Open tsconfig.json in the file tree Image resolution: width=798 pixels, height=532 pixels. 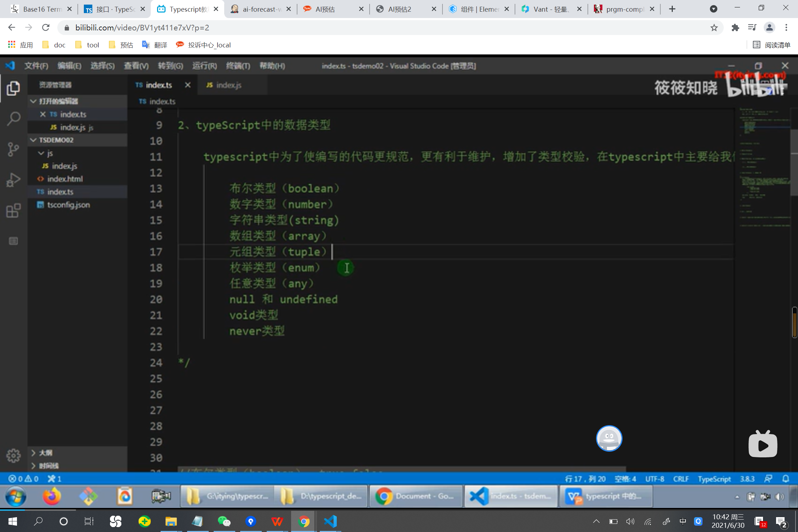coord(68,205)
